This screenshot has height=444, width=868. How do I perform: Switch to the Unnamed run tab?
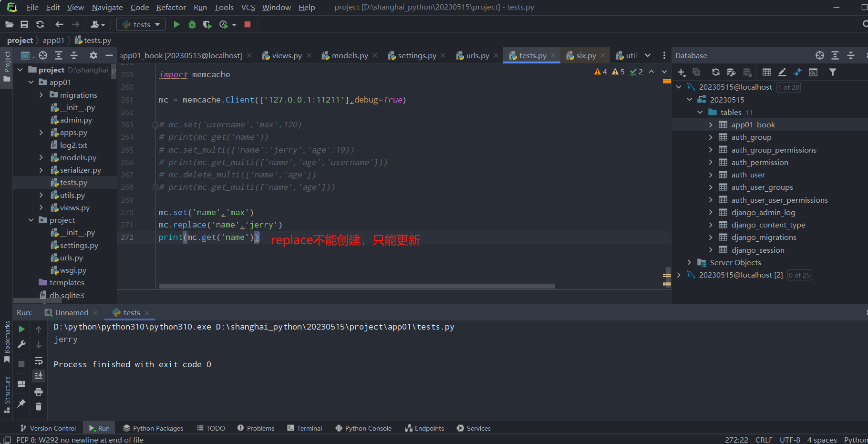point(72,312)
